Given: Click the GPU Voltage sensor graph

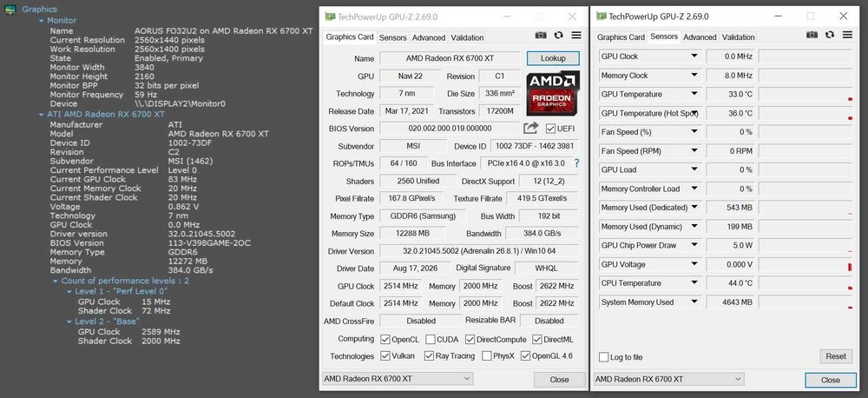Looking at the screenshot, I should click(805, 264).
